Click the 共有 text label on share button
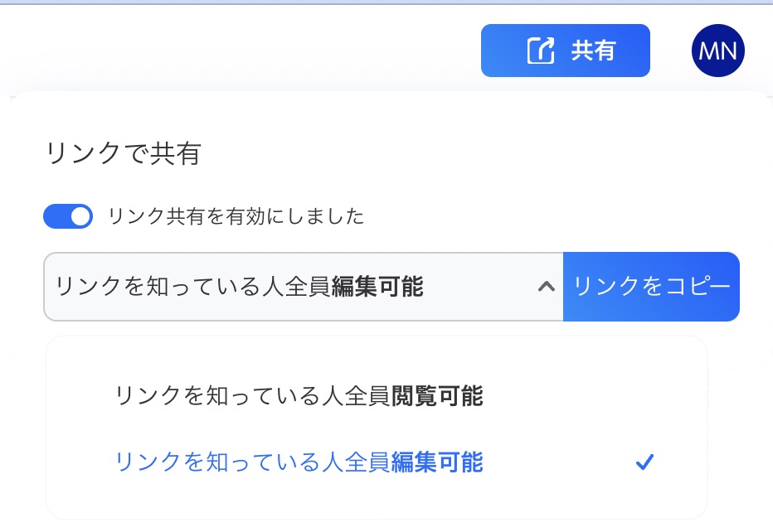This screenshot has width=773, height=532. point(593,51)
